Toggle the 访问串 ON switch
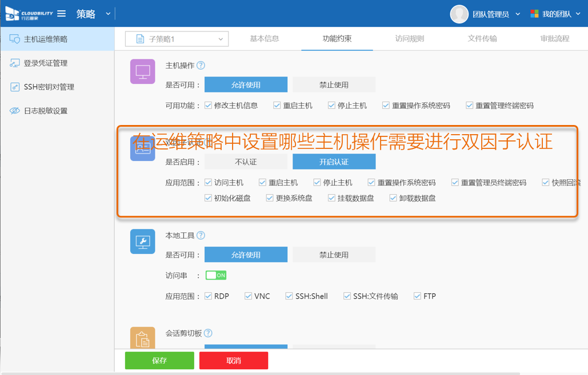Image resolution: width=588 pixels, height=375 pixels. coord(216,275)
